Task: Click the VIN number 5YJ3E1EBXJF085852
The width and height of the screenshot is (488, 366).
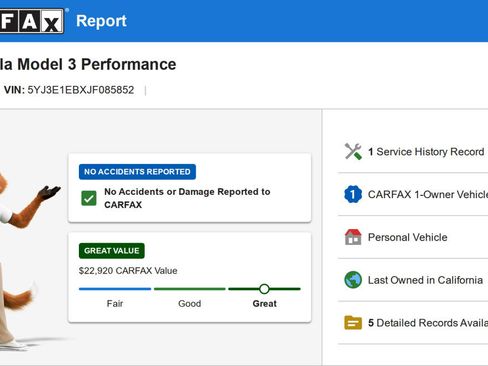Action: point(81,90)
